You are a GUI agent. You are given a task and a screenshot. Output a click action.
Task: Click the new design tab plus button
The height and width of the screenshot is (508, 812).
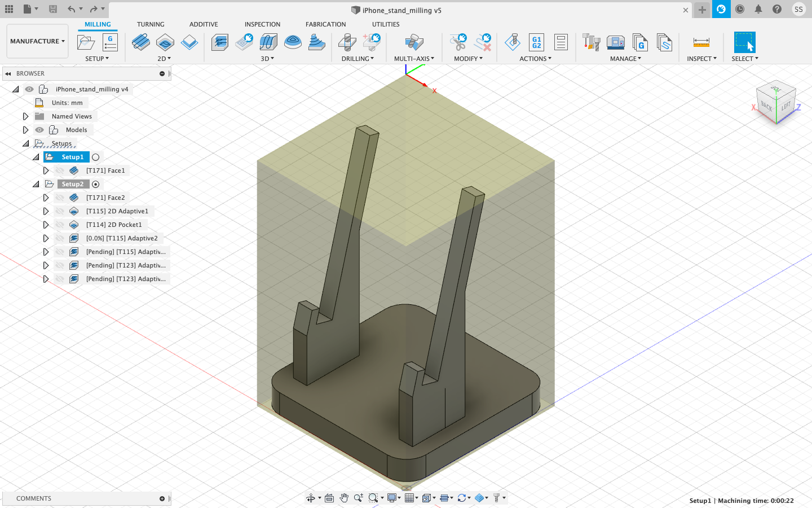tap(702, 10)
